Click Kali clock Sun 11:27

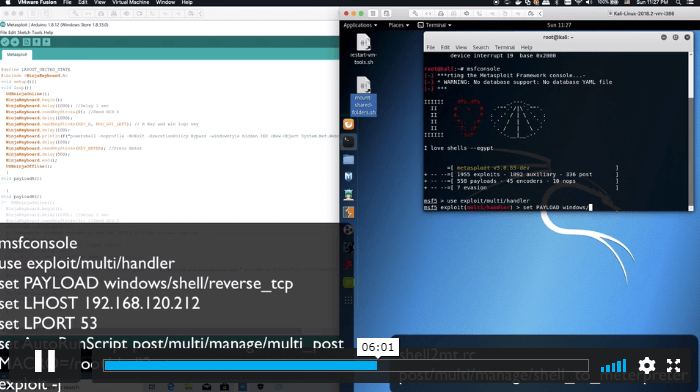(x=559, y=25)
